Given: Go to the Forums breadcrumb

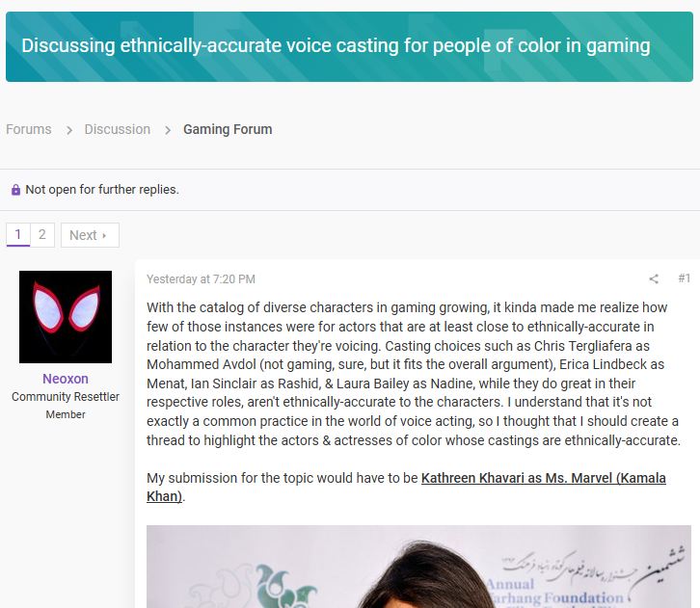Looking at the screenshot, I should [x=29, y=129].
